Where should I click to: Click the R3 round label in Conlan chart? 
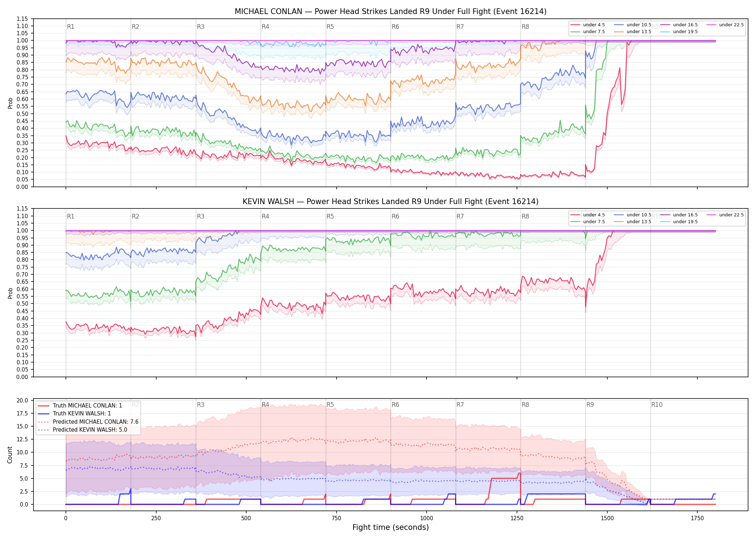(201, 27)
